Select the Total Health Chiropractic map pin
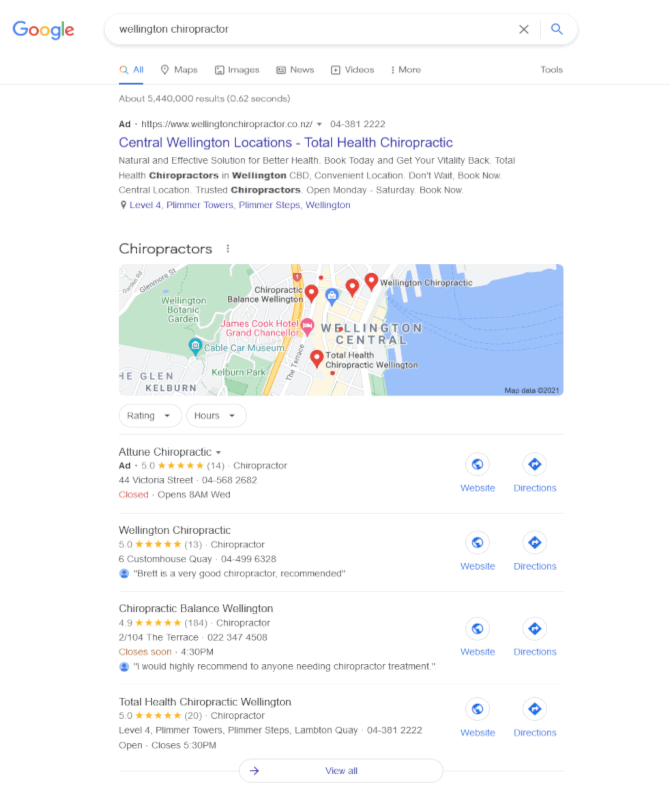The height and width of the screenshot is (800, 670). click(317, 359)
